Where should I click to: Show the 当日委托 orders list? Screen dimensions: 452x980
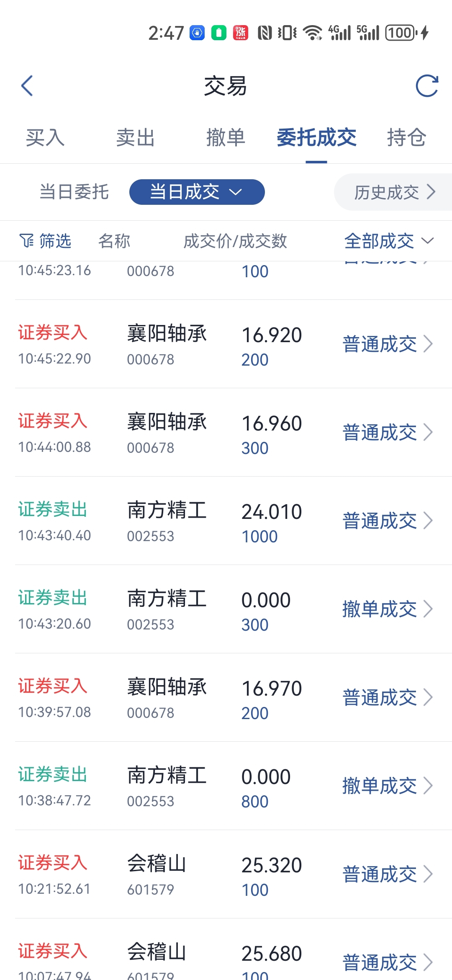[74, 192]
